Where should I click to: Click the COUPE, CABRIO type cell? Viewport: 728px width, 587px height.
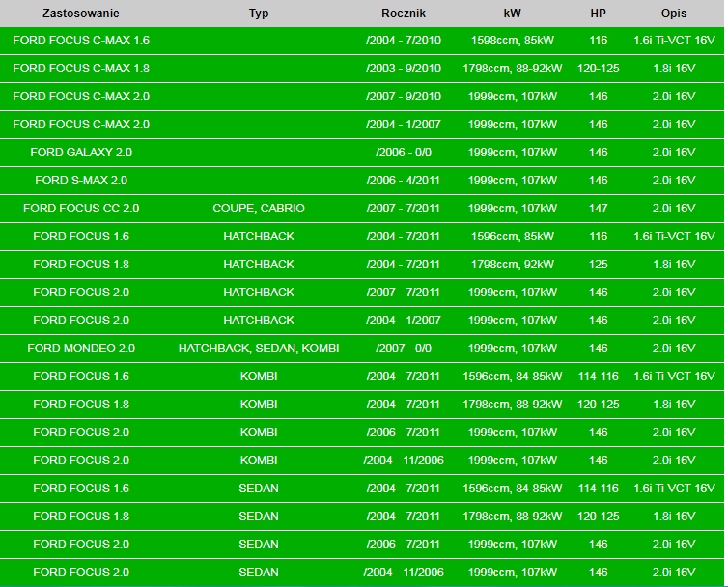pos(259,208)
